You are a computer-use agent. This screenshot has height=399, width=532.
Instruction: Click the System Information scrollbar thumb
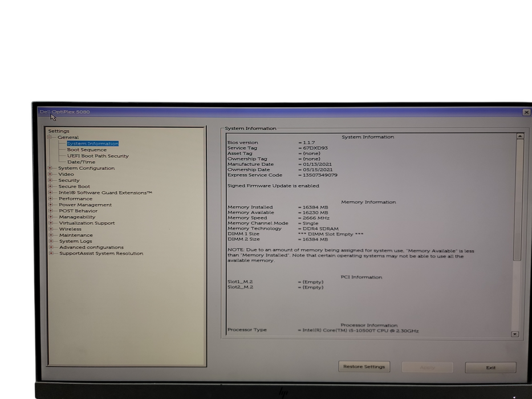coord(519,200)
